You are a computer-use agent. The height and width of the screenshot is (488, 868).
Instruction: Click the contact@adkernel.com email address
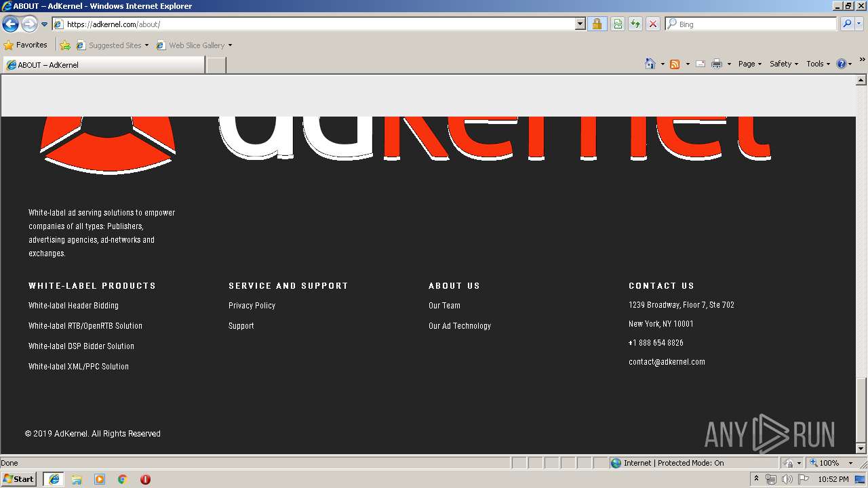667,362
